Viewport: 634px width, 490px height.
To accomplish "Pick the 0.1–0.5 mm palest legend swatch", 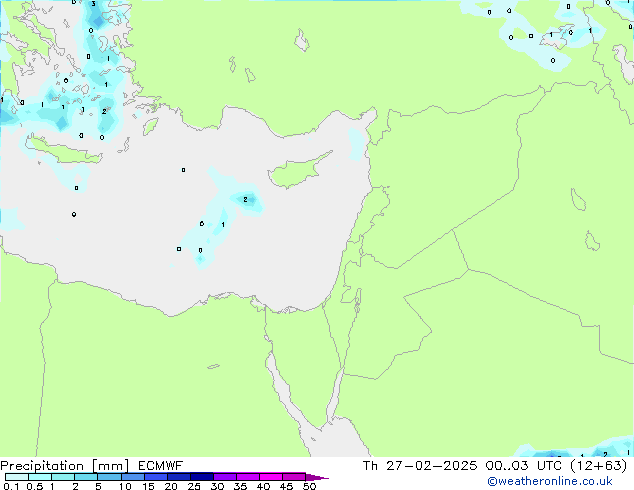I will (x=17, y=477).
